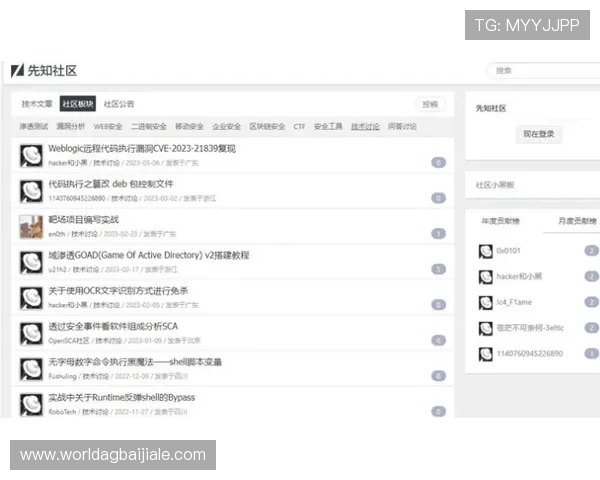The width and height of the screenshot is (600, 480).
Task: Filter by 渗透测试 category
Action: point(34,127)
